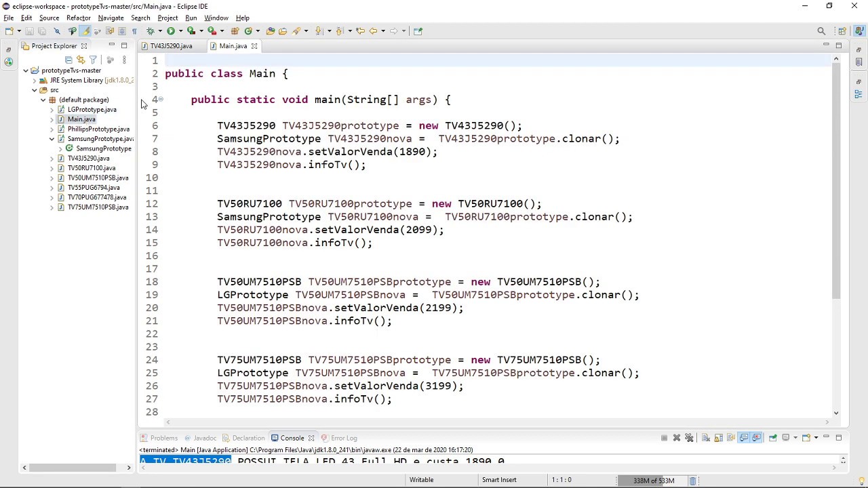Open Project Explorer filter icon

tap(93, 60)
